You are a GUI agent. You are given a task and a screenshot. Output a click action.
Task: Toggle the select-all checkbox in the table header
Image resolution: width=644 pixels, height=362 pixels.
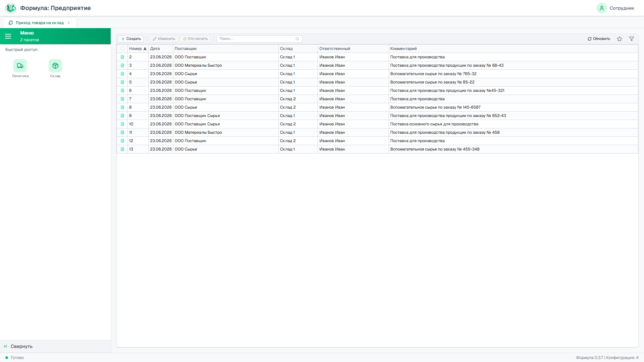pyautogui.click(x=122, y=49)
